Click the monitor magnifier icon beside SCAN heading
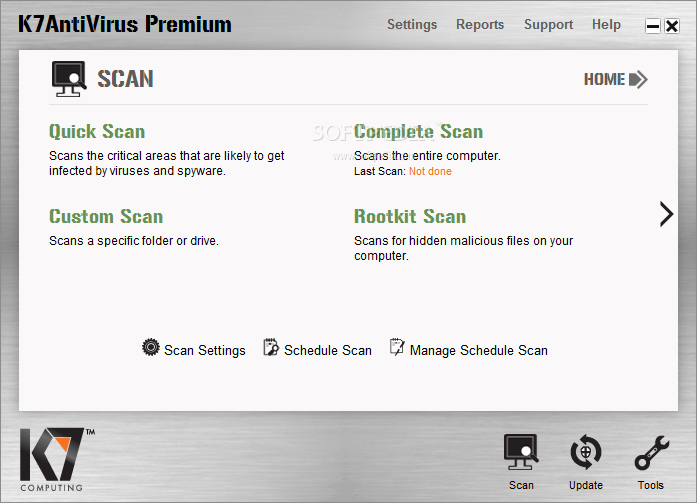697x503 pixels. (x=69, y=79)
